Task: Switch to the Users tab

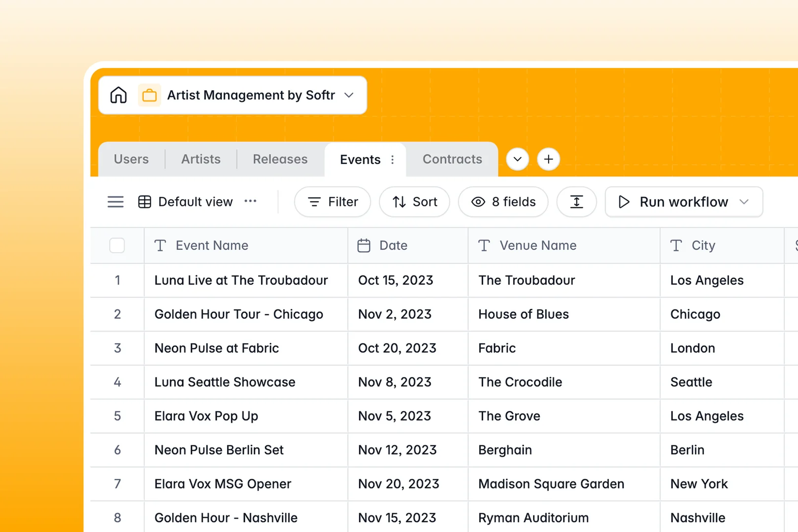Action: click(x=131, y=159)
